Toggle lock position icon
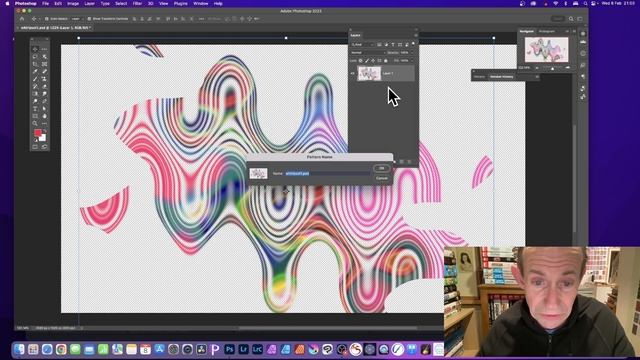Viewport: 640px width, 360px height. point(373,61)
